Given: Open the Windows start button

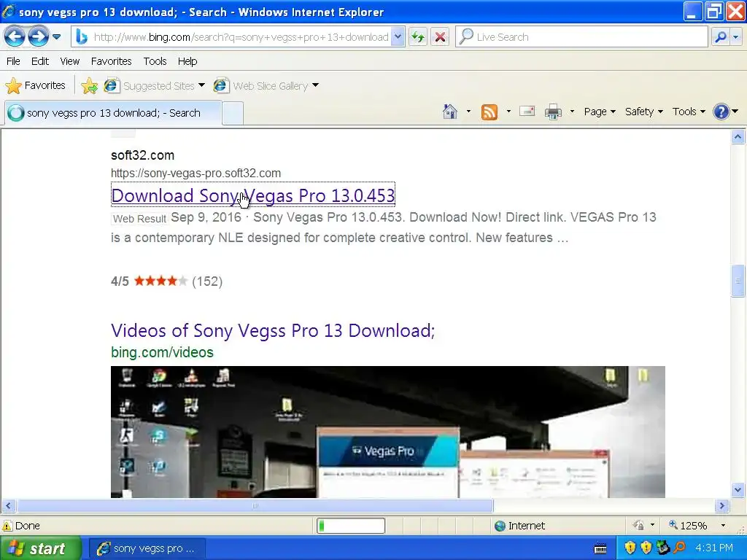Looking at the screenshot, I should (41, 548).
